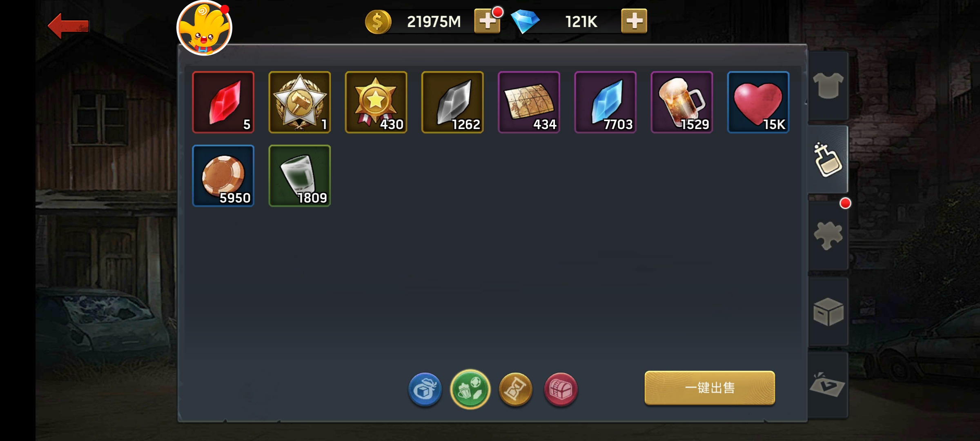This screenshot has height=441, width=980.
Task: Go back using the red arrow
Action: tap(68, 26)
